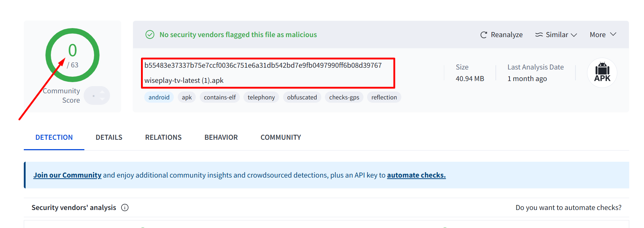This screenshot has width=644, height=228.
Task: Click 'No security vendors flagged this file' message
Action: (x=238, y=35)
